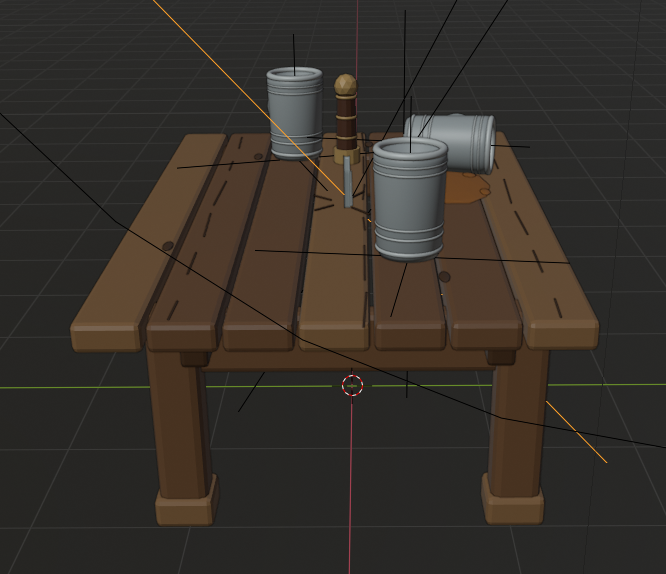Click the foot block of the front left leg
This screenshot has height=574, width=666.
click(186, 501)
